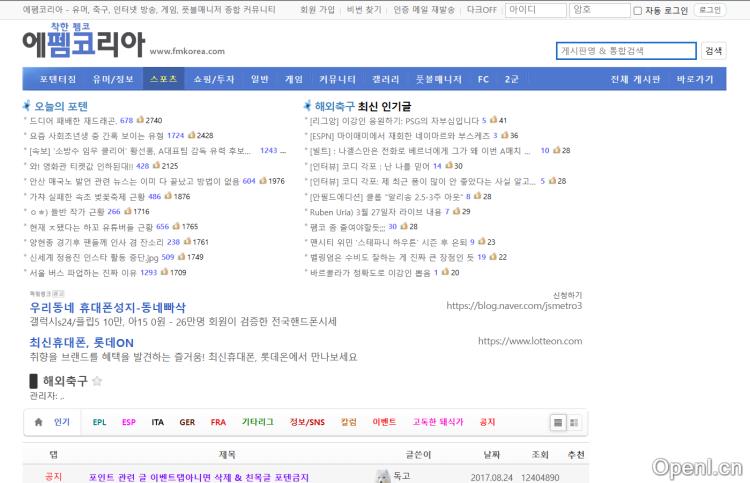This screenshot has width=750, height=483.
Task: Switch to list view layout icon
Action: point(558,422)
